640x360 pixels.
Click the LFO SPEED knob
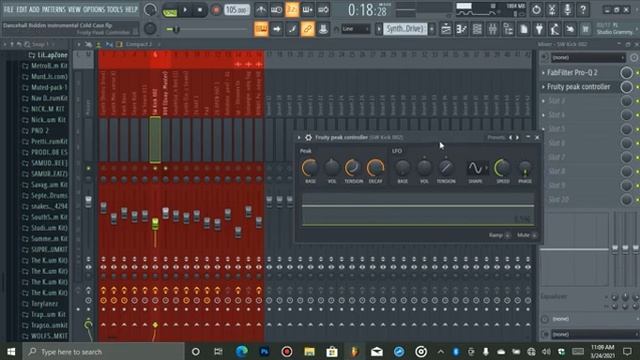pos(502,168)
